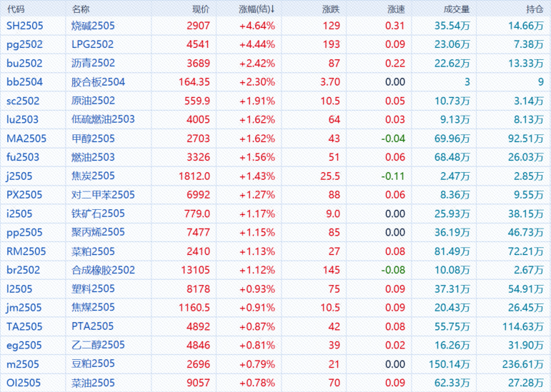This screenshot has width=551, height=392.
Task: Click the TA2505 contract code
Action: pos(24,326)
